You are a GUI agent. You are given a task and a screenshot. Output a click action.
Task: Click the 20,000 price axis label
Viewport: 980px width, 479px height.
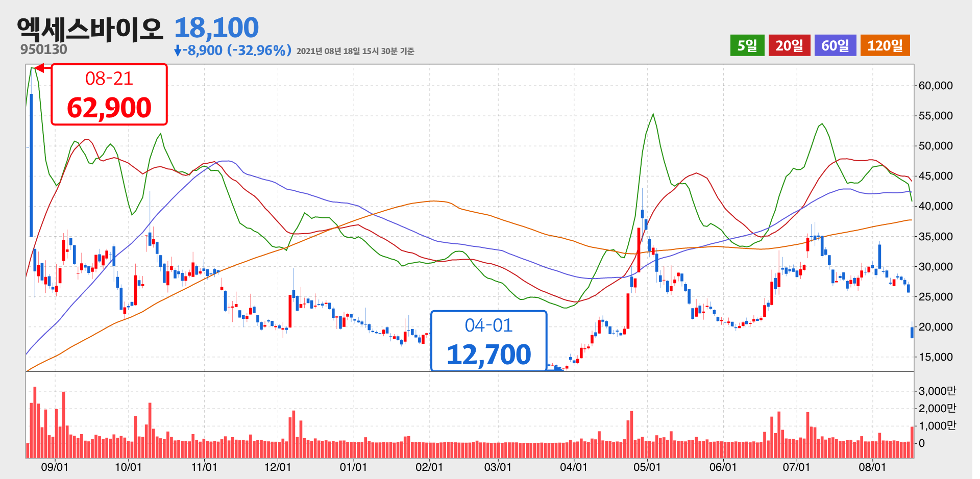[x=936, y=327]
